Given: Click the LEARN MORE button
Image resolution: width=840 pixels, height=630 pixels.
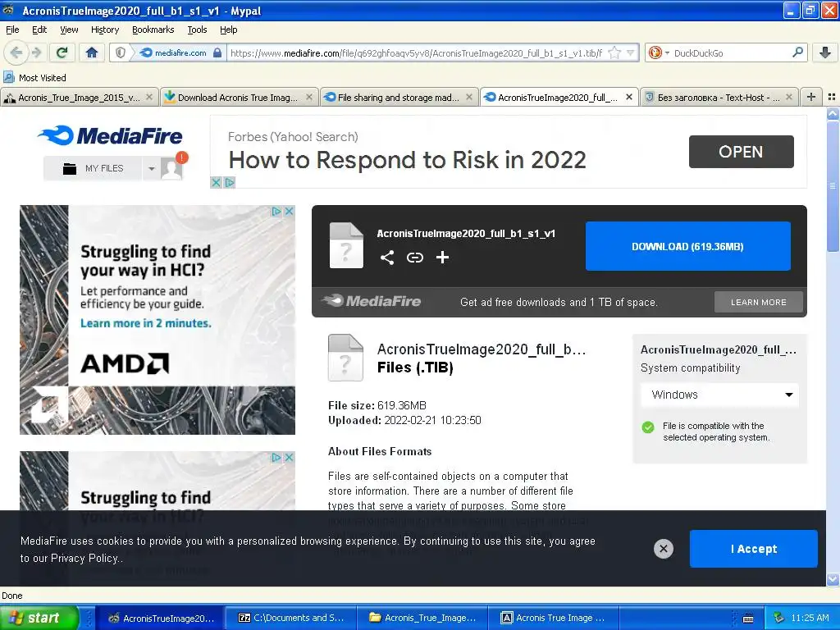Looking at the screenshot, I should click(759, 302).
